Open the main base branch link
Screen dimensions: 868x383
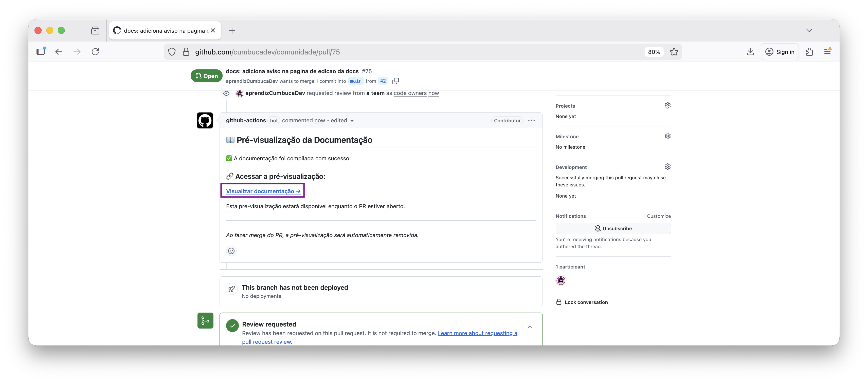355,81
